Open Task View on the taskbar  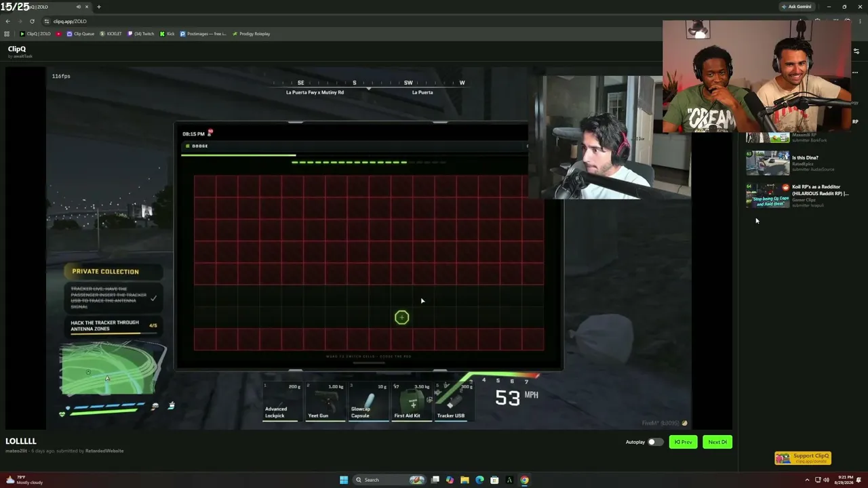pyautogui.click(x=435, y=480)
